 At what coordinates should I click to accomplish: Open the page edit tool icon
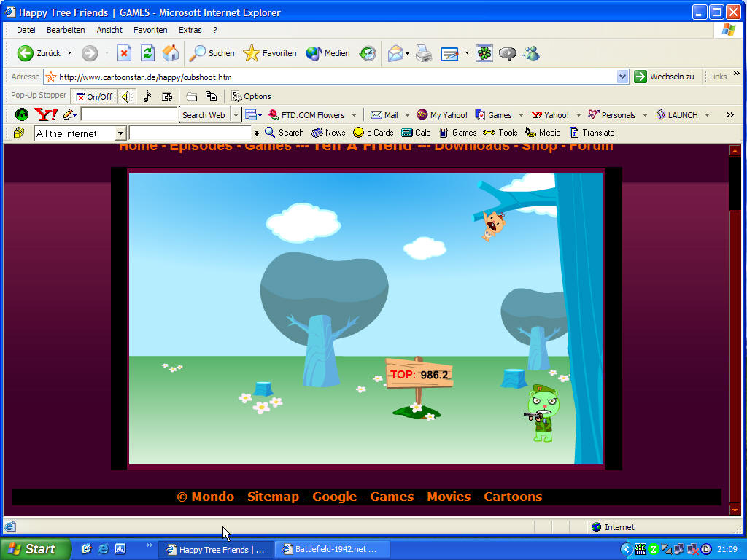click(x=449, y=53)
